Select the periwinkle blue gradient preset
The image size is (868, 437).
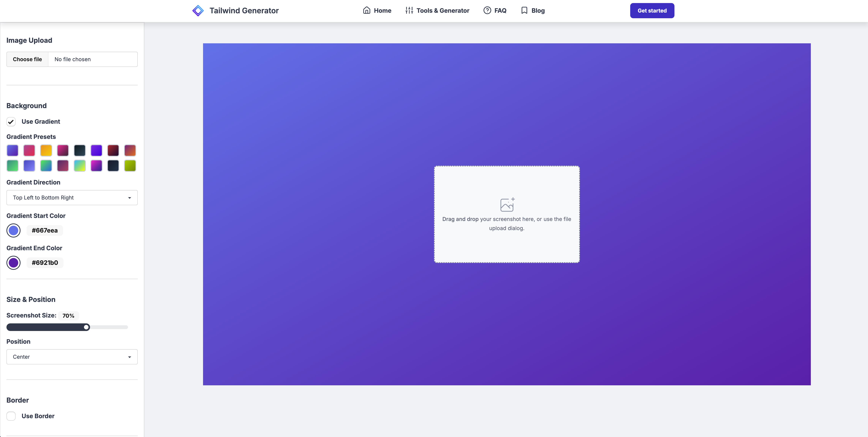[29, 165]
